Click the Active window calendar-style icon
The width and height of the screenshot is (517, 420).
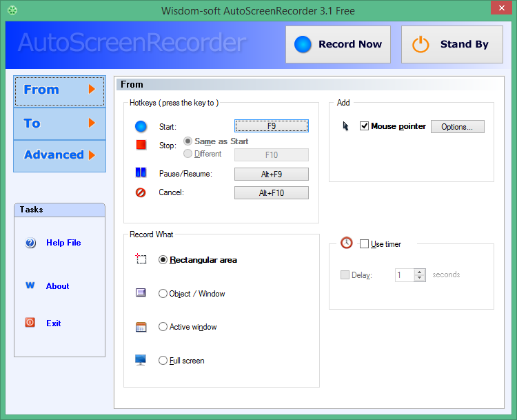point(141,327)
